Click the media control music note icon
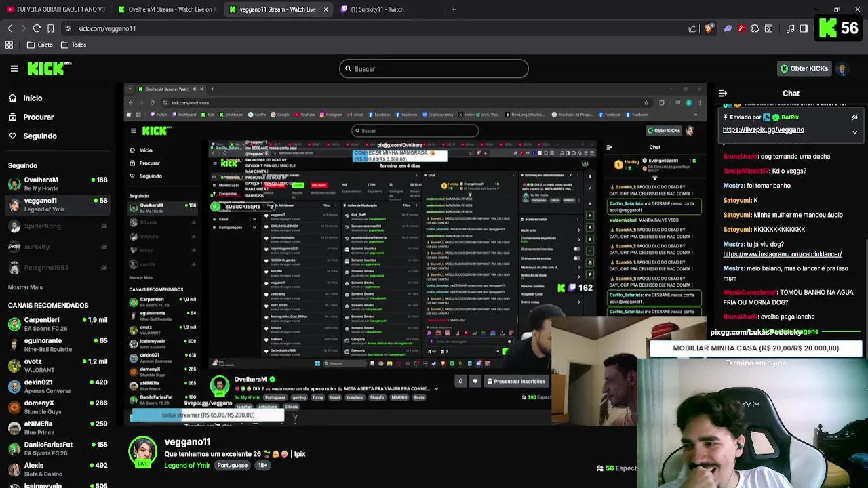The width and height of the screenshot is (868, 488). (x=791, y=28)
